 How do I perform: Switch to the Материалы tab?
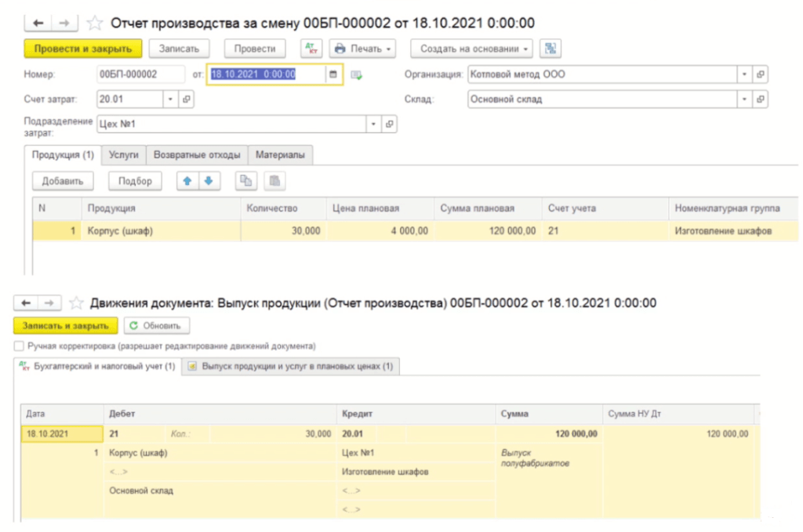click(280, 155)
